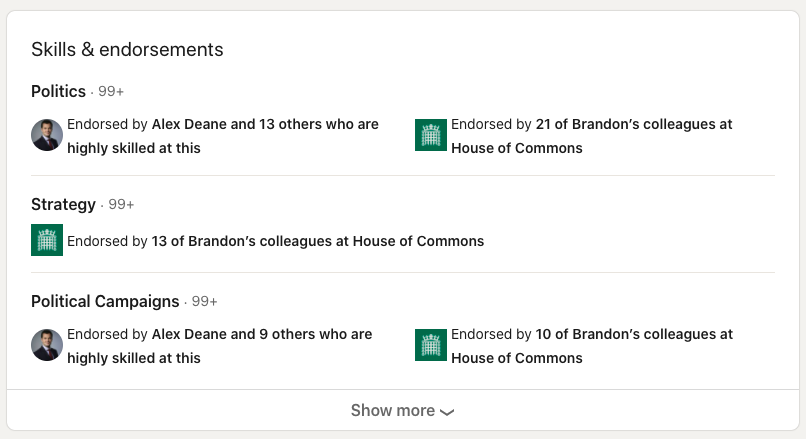Screen dimensions: 806x439
Task: Open Alex Deane and 13 others endorsement
Action: coord(223,136)
